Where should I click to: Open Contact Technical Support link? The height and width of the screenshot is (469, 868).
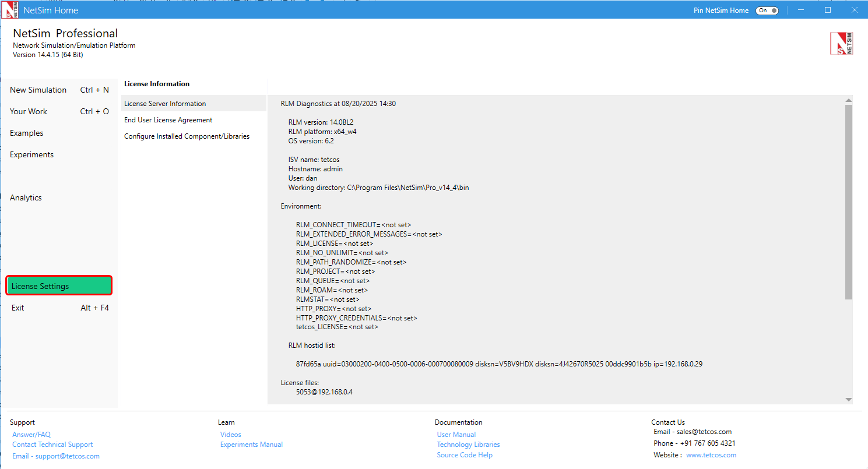(x=52, y=445)
